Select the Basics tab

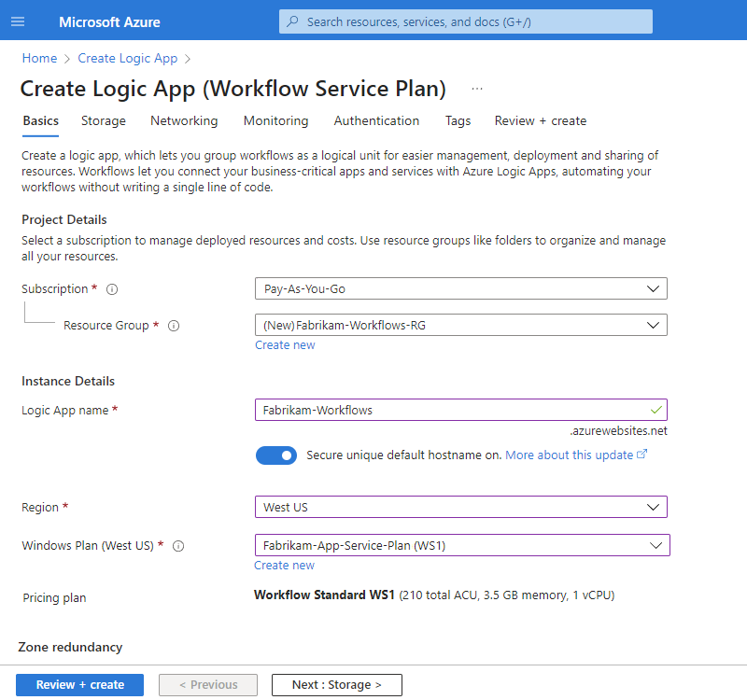click(x=40, y=121)
